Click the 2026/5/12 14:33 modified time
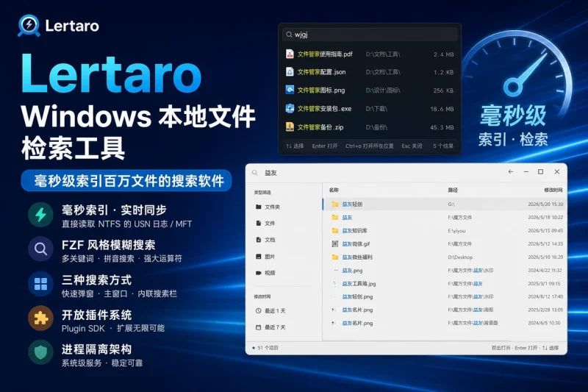This screenshot has height=392, width=588. 545,244
